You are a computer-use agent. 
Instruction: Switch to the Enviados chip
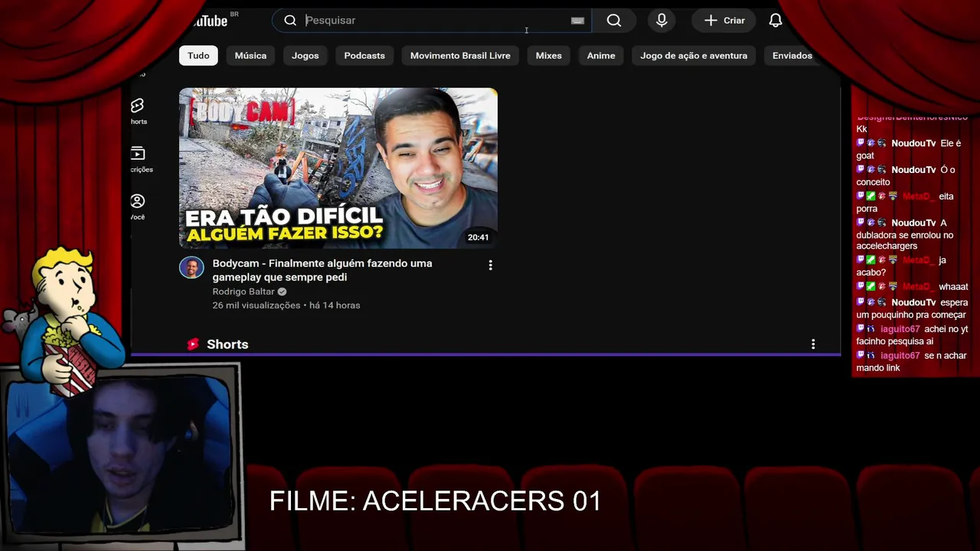792,55
